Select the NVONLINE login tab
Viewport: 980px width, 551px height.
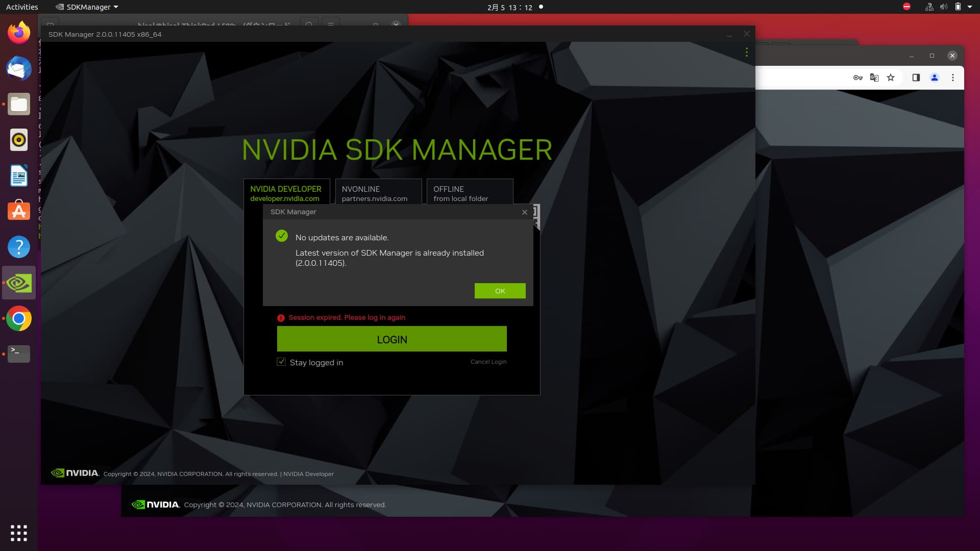[x=378, y=192]
